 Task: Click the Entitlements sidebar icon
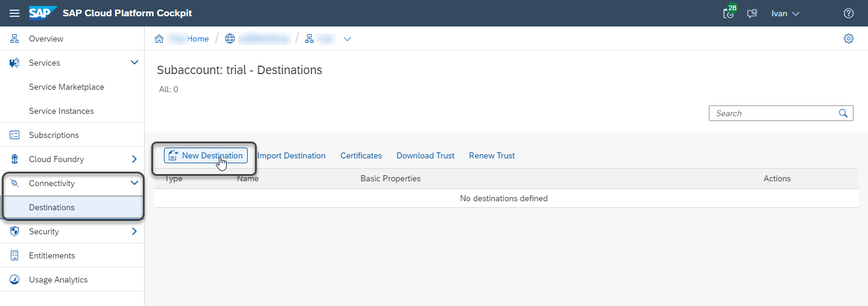tap(15, 255)
